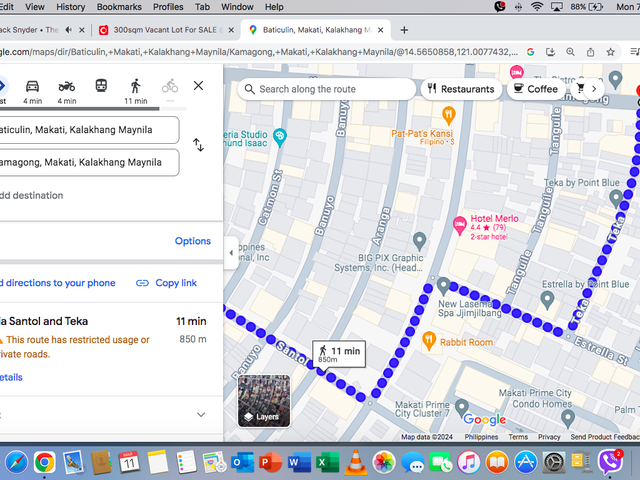Screen dimensions: 640x480
Task: Swap starting point and destination arrows
Action: click(x=198, y=145)
